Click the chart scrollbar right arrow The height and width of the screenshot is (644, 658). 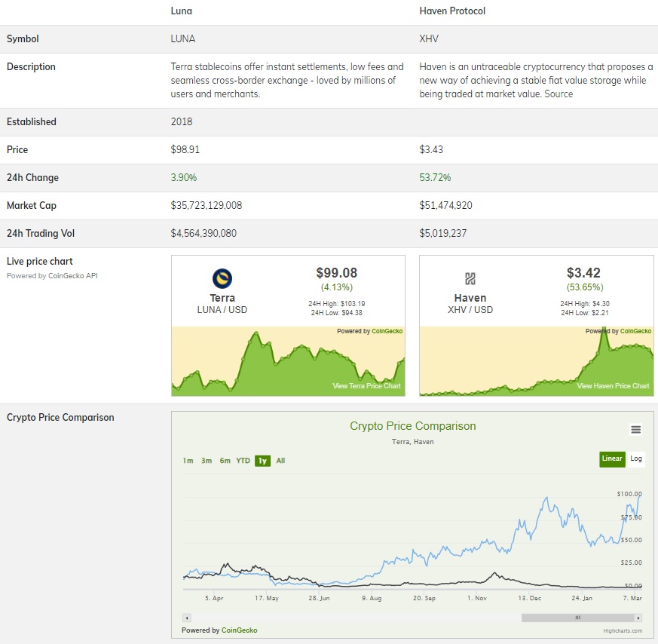(x=638, y=618)
